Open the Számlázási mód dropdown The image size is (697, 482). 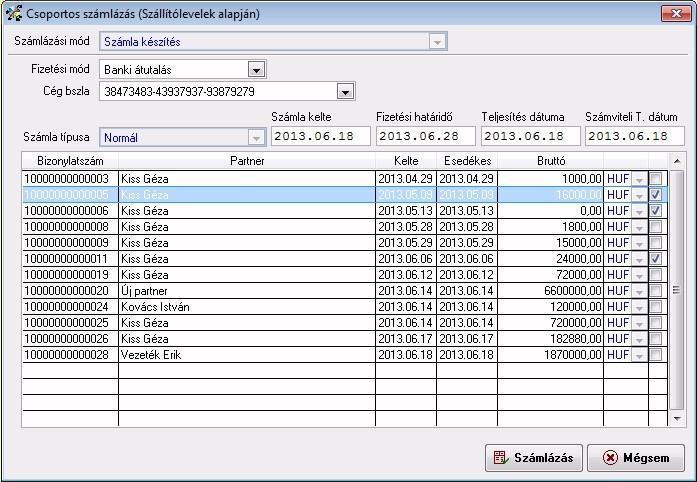tap(437, 42)
